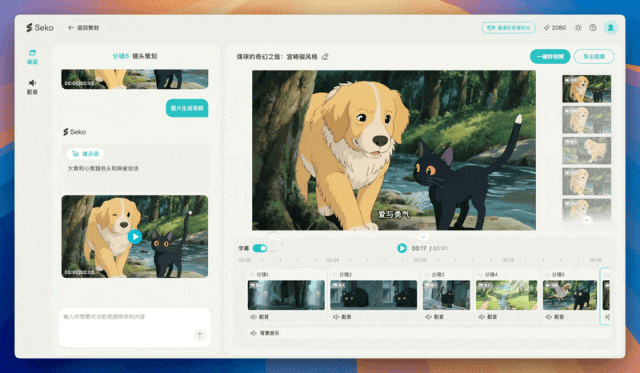Click the 一键转视频 button
The width and height of the screenshot is (640, 373).
pyautogui.click(x=550, y=56)
